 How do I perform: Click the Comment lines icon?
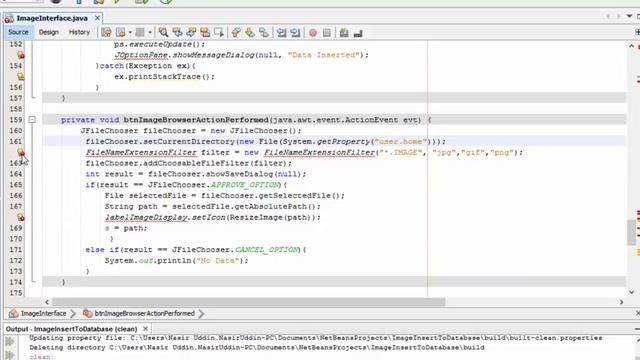click(x=344, y=33)
